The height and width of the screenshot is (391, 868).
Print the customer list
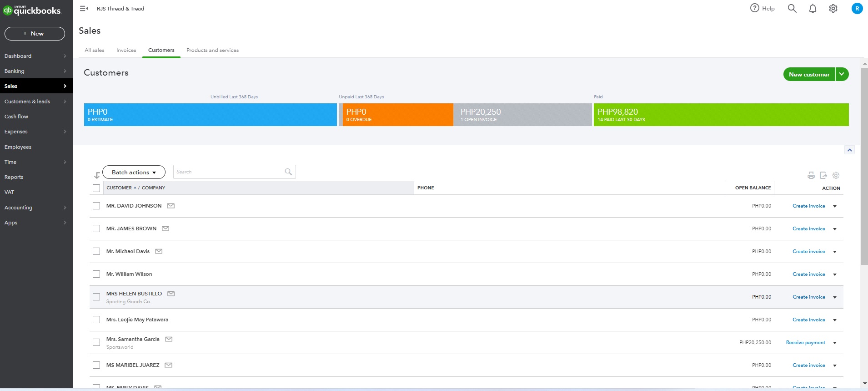pos(811,175)
